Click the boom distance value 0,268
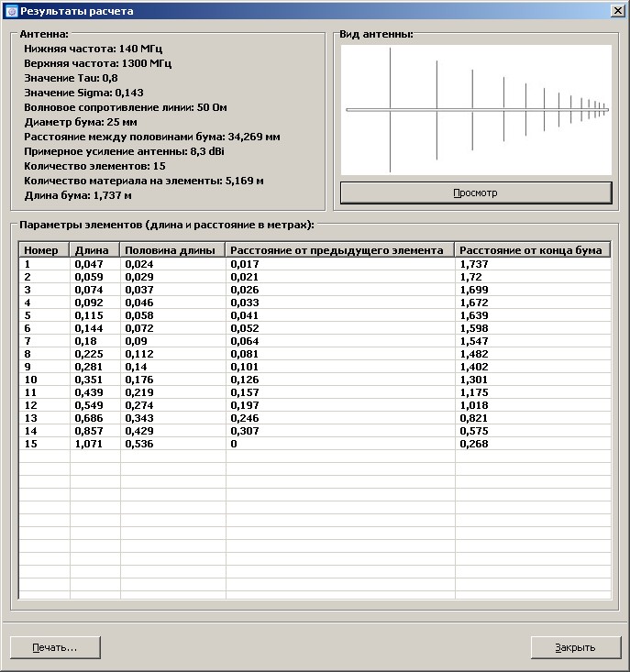 pos(474,444)
